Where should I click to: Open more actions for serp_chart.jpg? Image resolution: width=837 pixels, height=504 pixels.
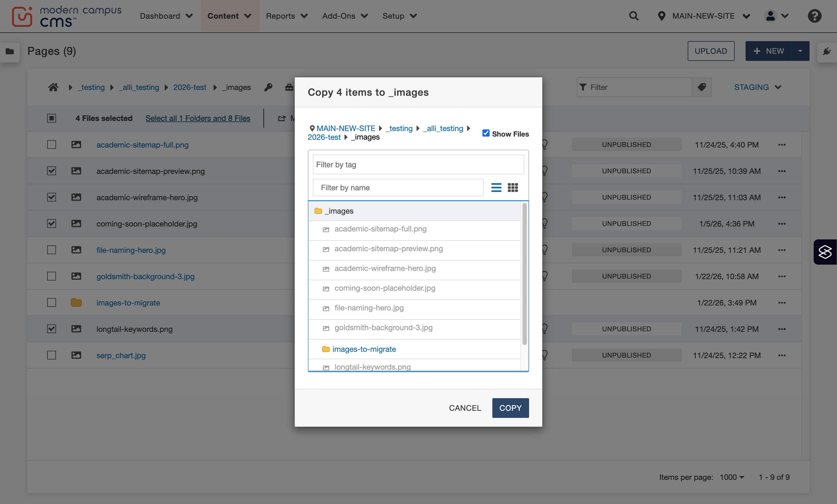pos(782,355)
